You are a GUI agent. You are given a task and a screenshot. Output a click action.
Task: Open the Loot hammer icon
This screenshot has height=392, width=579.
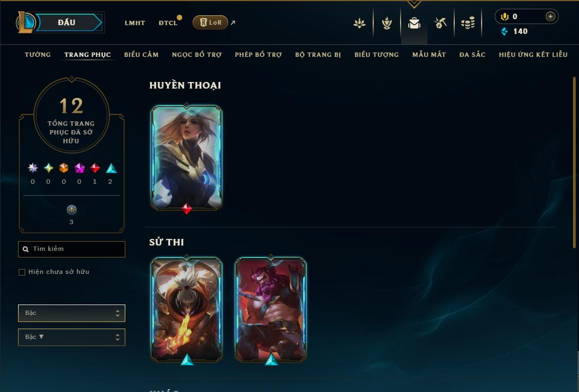point(441,23)
